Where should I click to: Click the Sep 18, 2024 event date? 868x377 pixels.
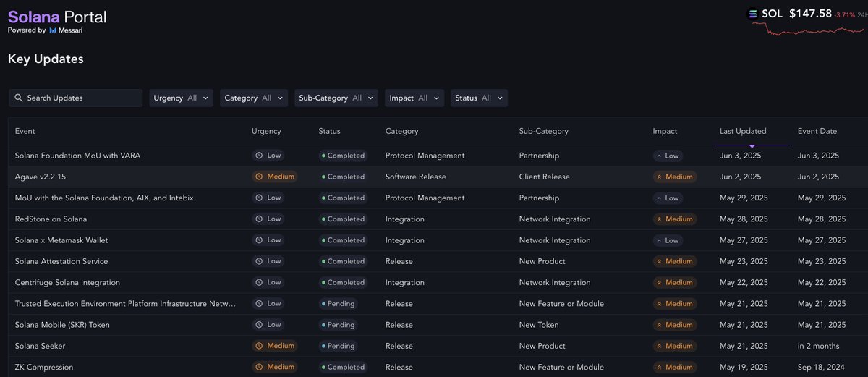click(x=822, y=367)
